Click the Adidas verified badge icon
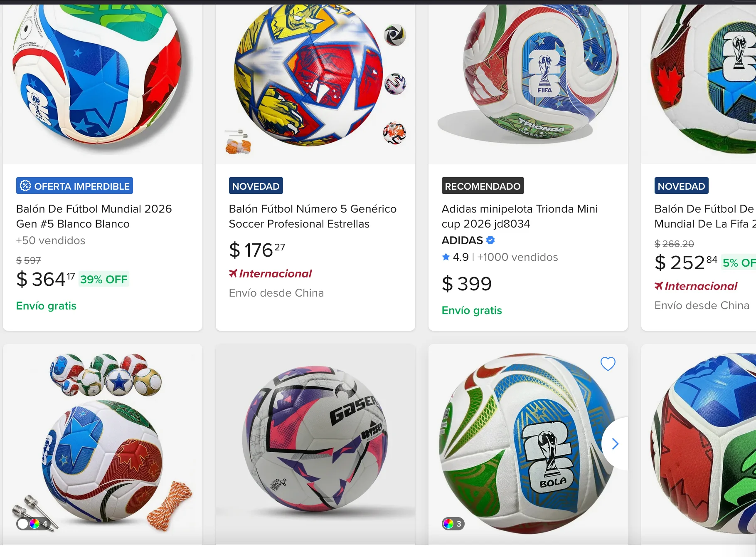Screen dimensions: 756x557 490,240
